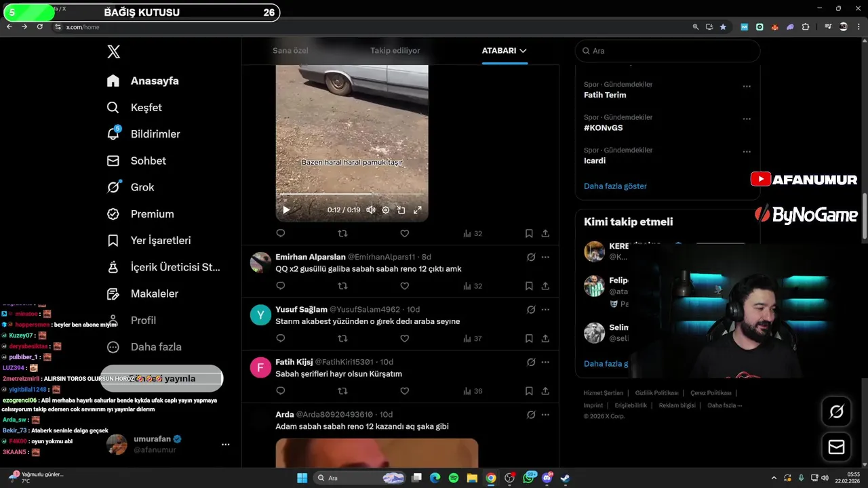
Task: Click the X logo in the sidebar
Action: point(114,52)
